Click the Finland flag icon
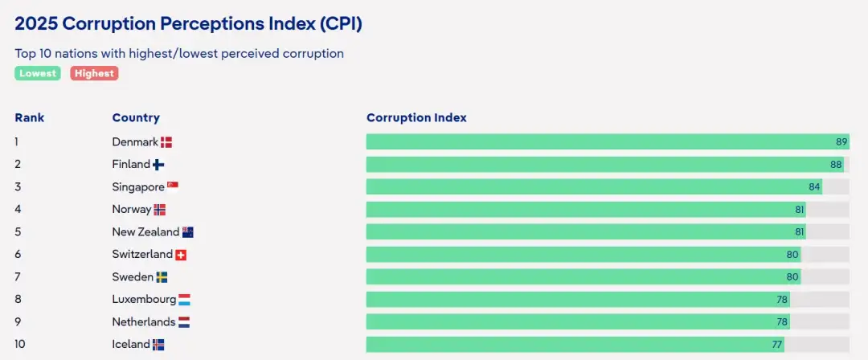 pos(158,165)
